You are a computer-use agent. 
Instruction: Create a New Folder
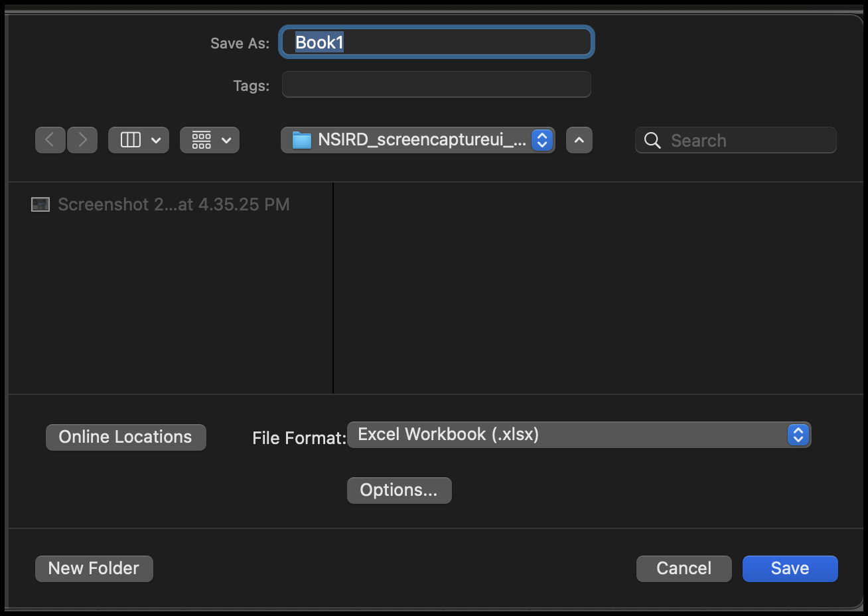coord(94,569)
